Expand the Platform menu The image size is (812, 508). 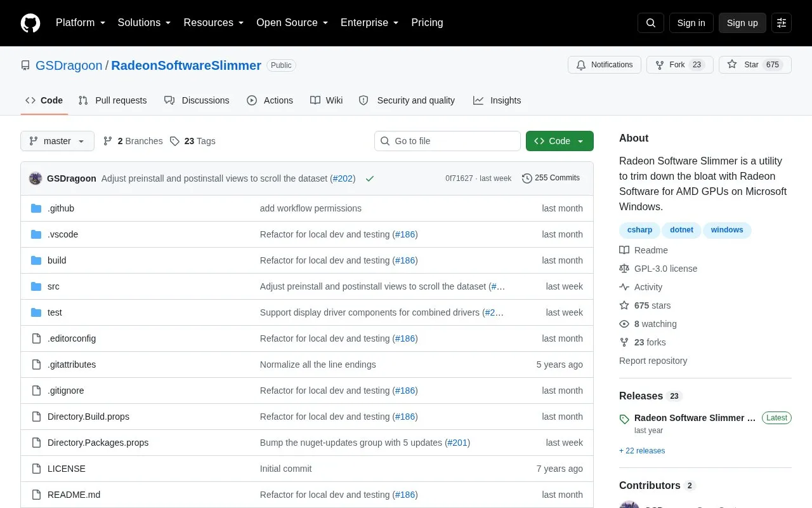[x=81, y=23]
